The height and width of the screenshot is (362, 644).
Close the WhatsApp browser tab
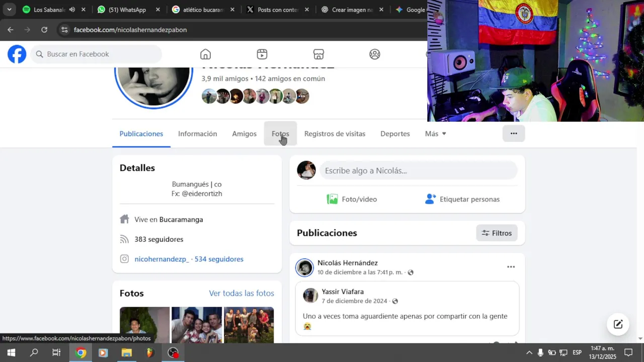pos(157,10)
